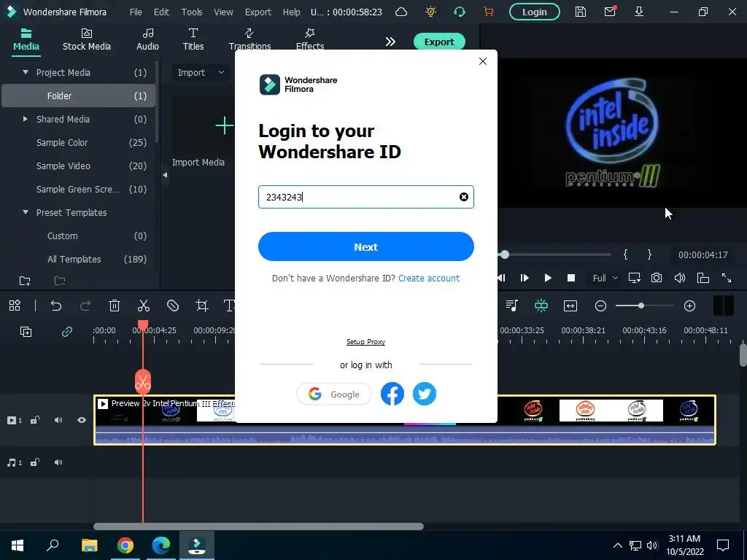747x560 pixels.
Task: Open the layout grid icon in timeline toolbar
Action: tap(15, 306)
